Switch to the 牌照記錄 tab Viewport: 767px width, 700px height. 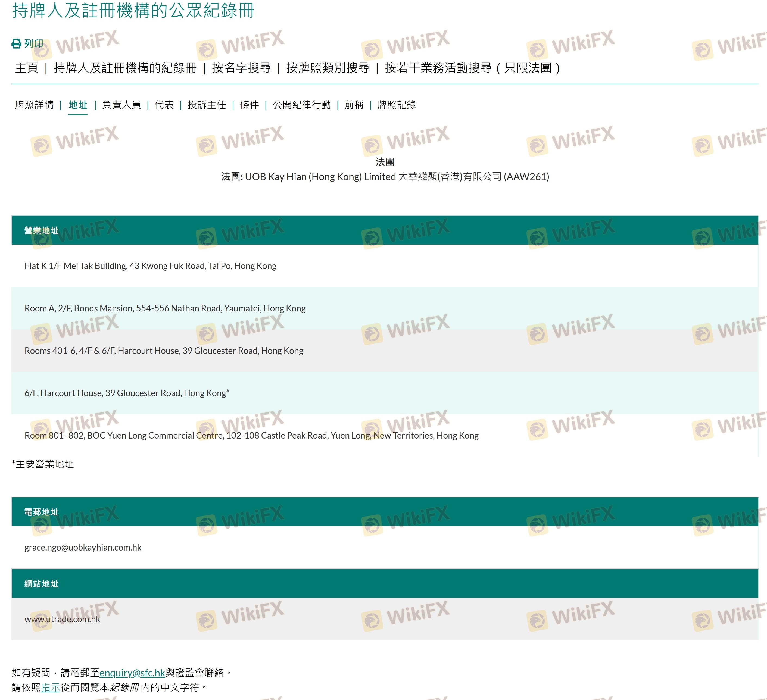[x=397, y=105]
